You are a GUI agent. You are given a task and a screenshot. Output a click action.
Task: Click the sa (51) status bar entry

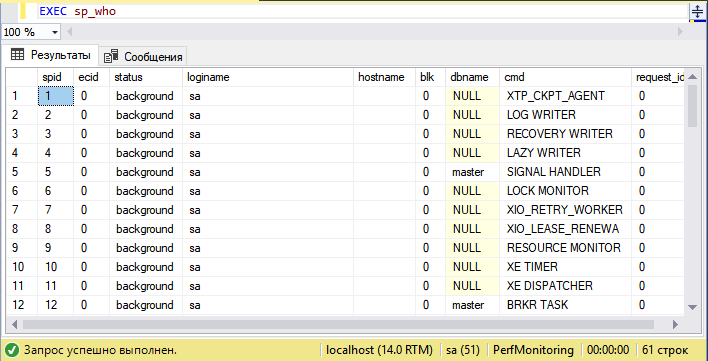pyautogui.click(x=462, y=350)
